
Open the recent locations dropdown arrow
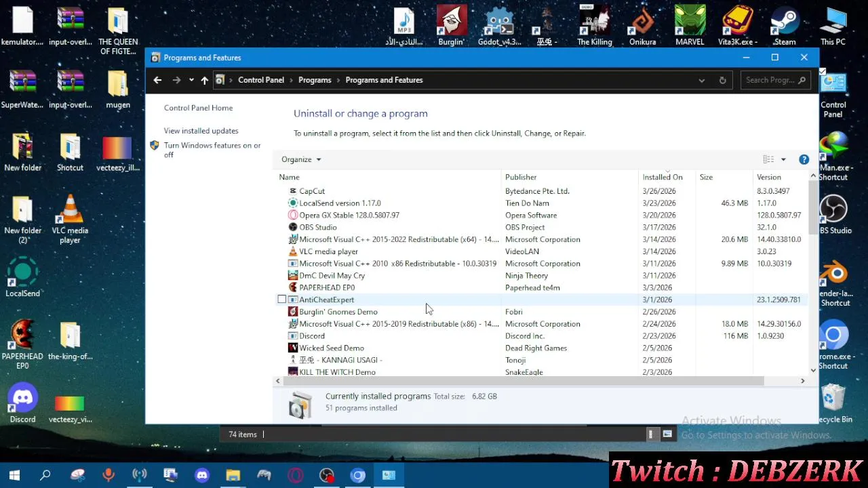tap(191, 80)
